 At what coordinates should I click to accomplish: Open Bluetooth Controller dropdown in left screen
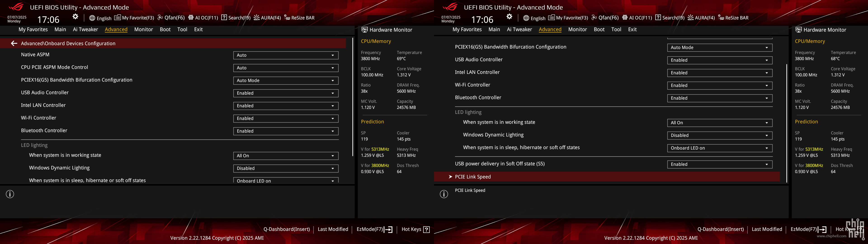(286, 131)
